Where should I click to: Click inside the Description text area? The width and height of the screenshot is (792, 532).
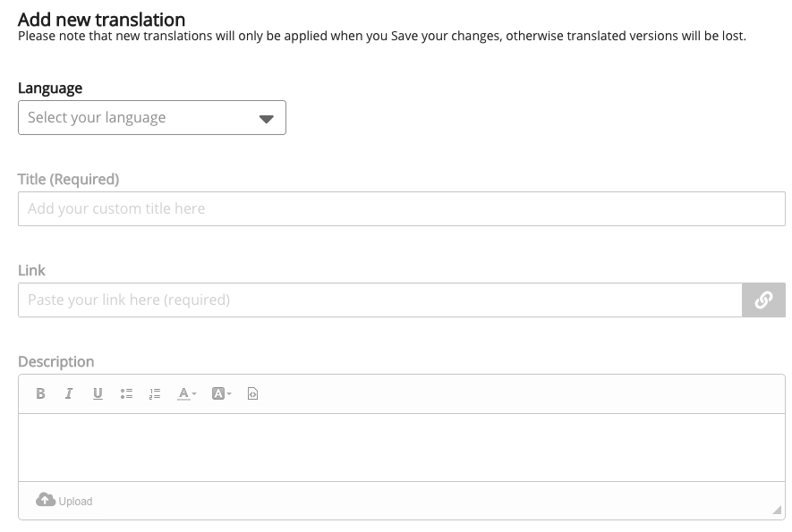(x=401, y=447)
